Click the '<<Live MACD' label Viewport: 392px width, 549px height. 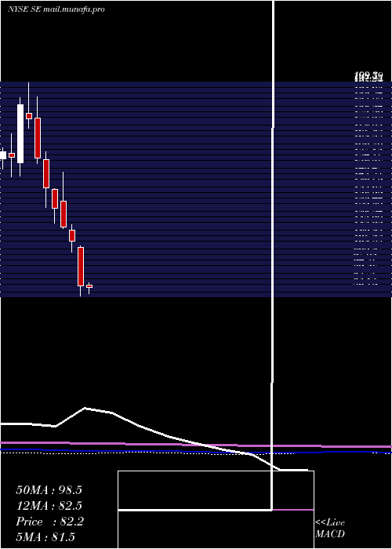[x=330, y=528]
